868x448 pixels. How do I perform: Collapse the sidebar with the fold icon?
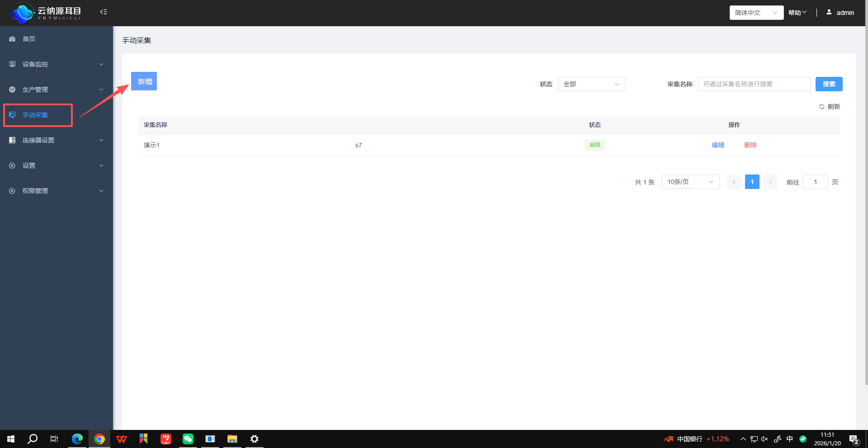[x=104, y=12]
